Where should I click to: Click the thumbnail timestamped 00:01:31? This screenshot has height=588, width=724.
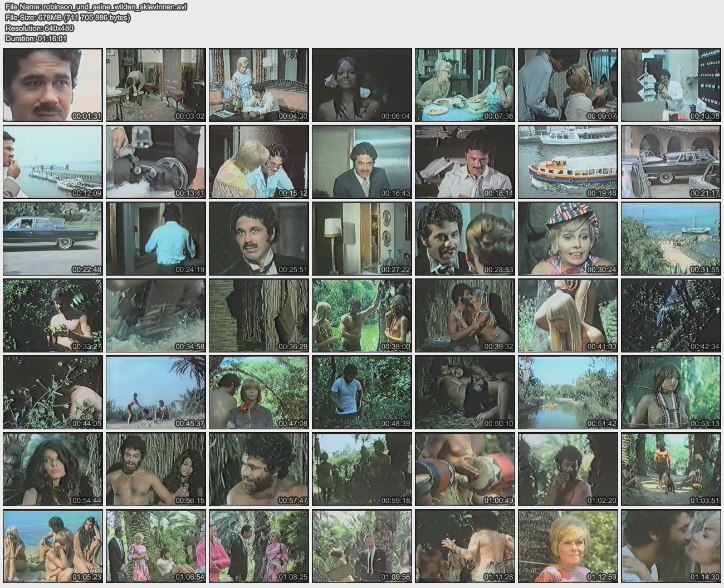pos(53,85)
